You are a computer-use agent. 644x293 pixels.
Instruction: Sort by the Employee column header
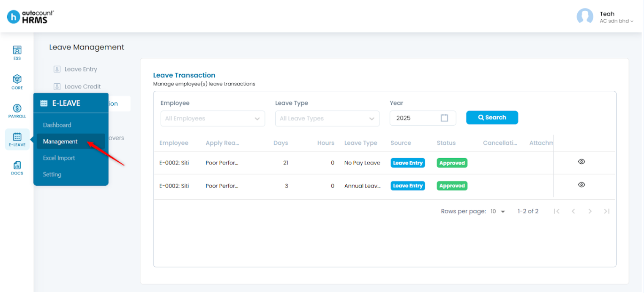click(x=174, y=143)
